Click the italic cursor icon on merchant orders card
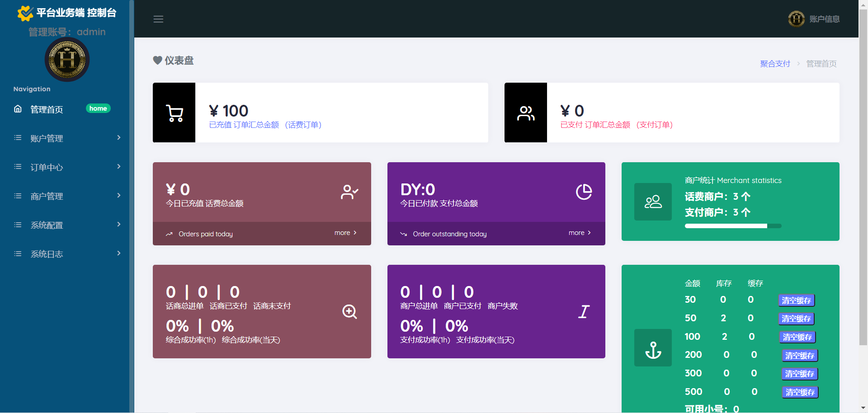The height and width of the screenshot is (413, 868). (x=584, y=312)
